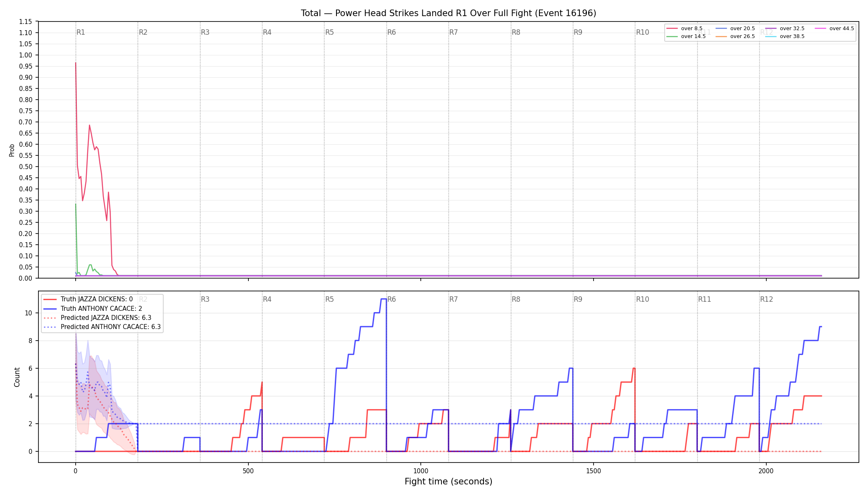
Task: Select the 'over 8.5' legend entry
Action: coord(684,29)
